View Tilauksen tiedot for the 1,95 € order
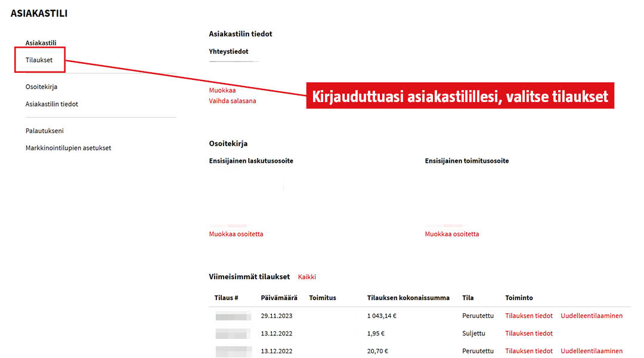The image size is (644, 358). pos(528,334)
